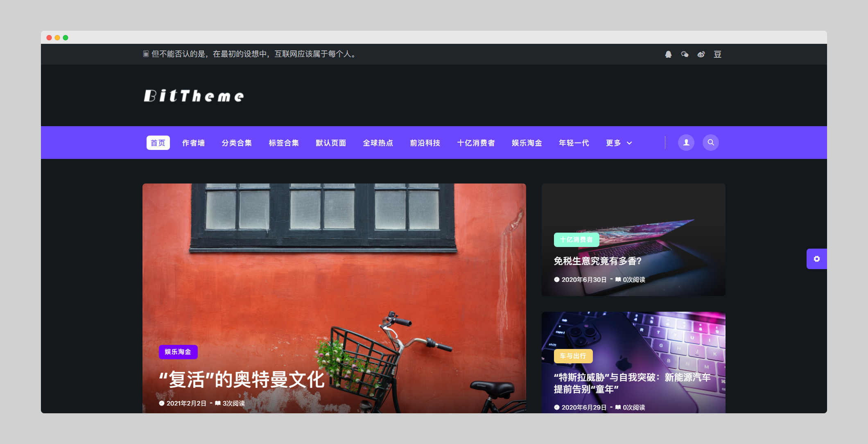Image resolution: width=868 pixels, height=444 pixels.
Task: Open search via magnifier icon
Action: (711, 143)
